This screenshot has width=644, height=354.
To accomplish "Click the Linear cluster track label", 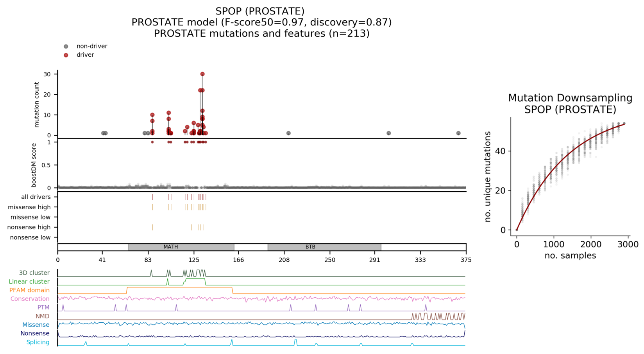I will [29, 282].
